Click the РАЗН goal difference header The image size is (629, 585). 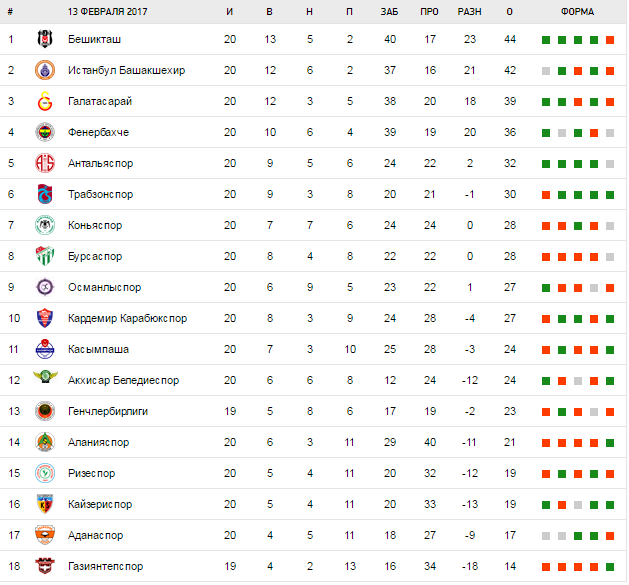[x=469, y=12]
